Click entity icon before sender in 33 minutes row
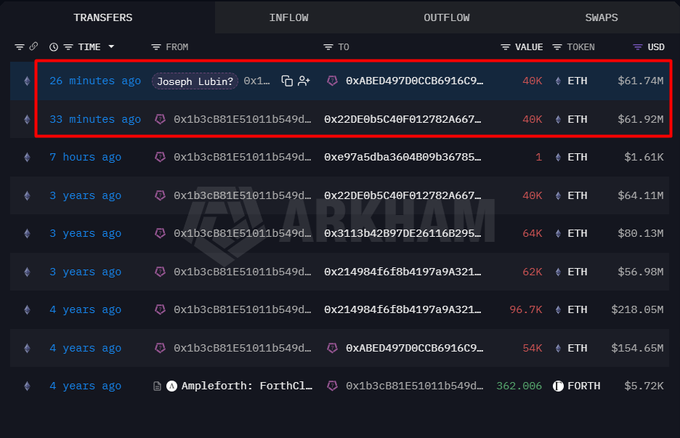 pyautogui.click(x=160, y=119)
